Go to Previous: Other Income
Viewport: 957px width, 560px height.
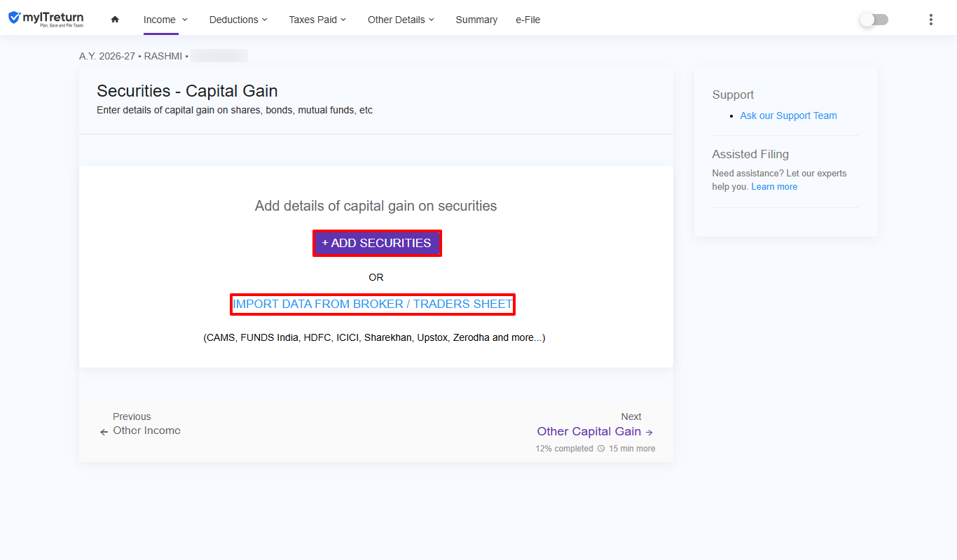pos(140,424)
